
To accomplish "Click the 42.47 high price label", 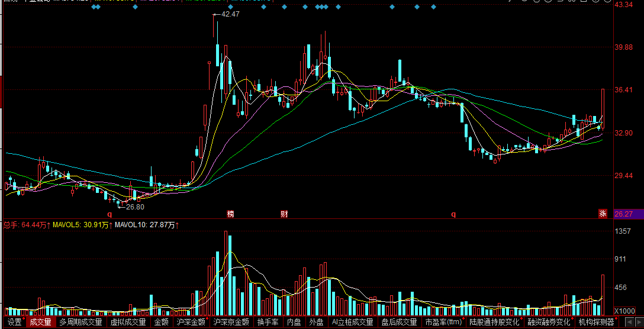I will click(x=230, y=14).
